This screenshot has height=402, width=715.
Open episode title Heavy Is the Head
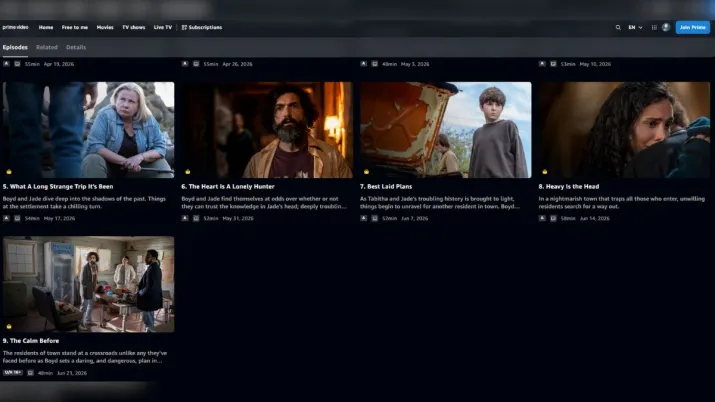click(569, 186)
